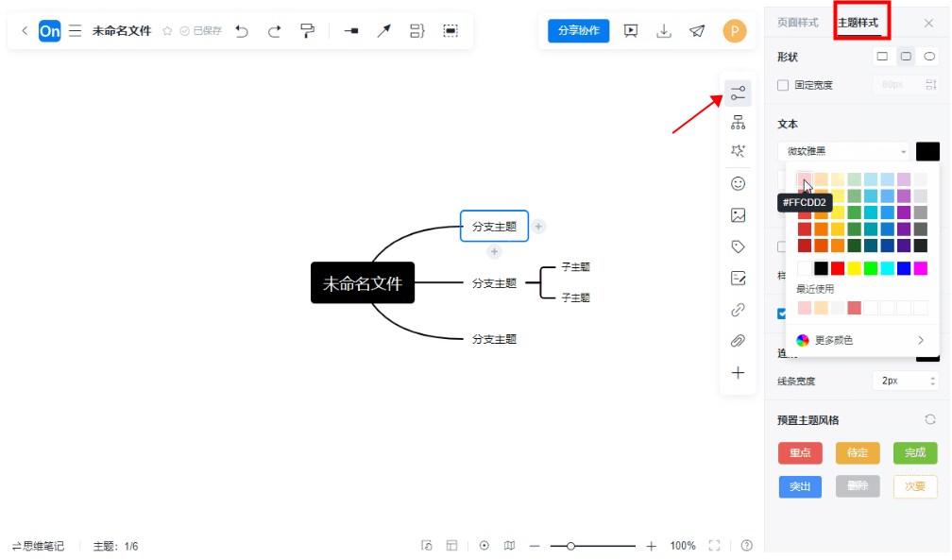Star the 未命名文件 document
The height and width of the screenshot is (560, 952).
click(x=167, y=31)
